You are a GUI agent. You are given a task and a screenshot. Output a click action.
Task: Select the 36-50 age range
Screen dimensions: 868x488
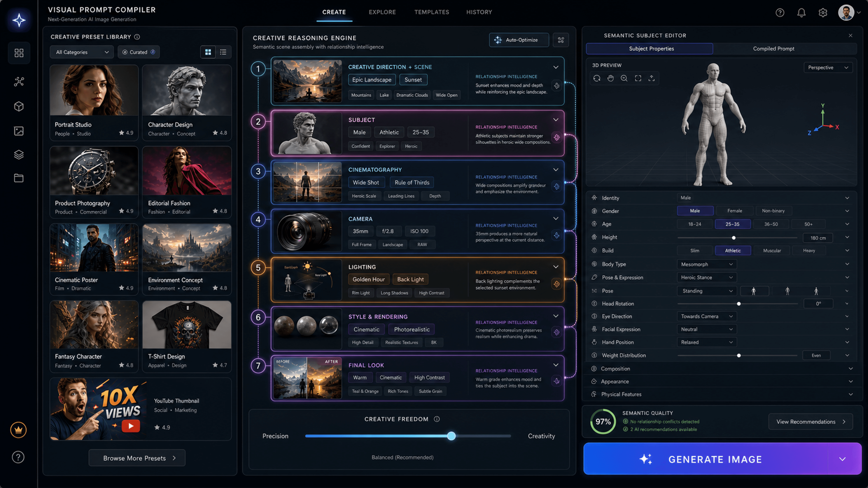(771, 224)
